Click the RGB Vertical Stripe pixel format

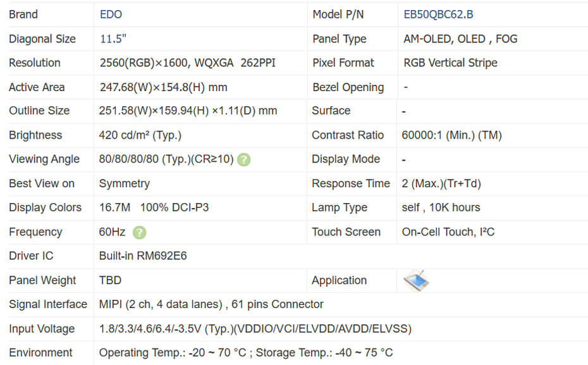click(450, 63)
